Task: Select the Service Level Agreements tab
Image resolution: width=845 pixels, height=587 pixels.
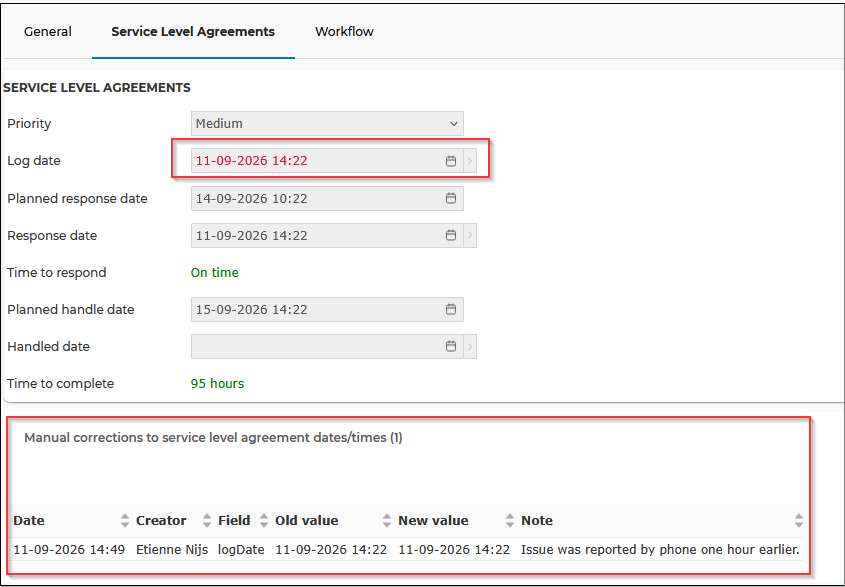Action: click(x=193, y=32)
